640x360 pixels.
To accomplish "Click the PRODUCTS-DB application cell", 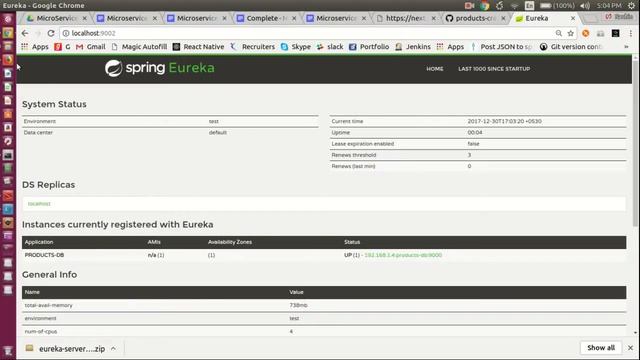I will 44,255.
